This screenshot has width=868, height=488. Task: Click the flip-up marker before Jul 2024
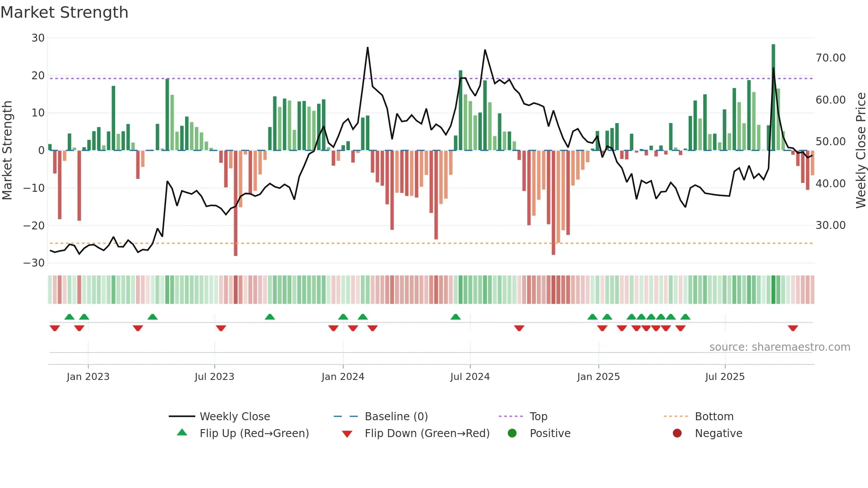455,317
